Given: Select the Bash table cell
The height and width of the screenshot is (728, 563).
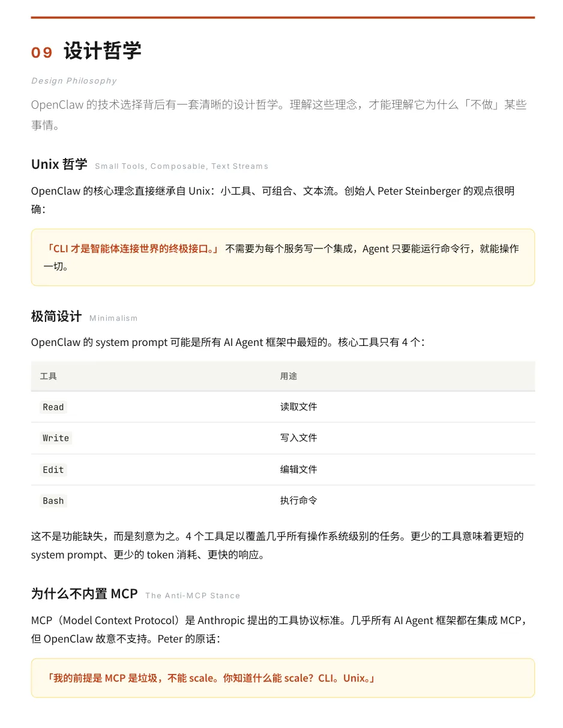Looking at the screenshot, I should tap(53, 501).
